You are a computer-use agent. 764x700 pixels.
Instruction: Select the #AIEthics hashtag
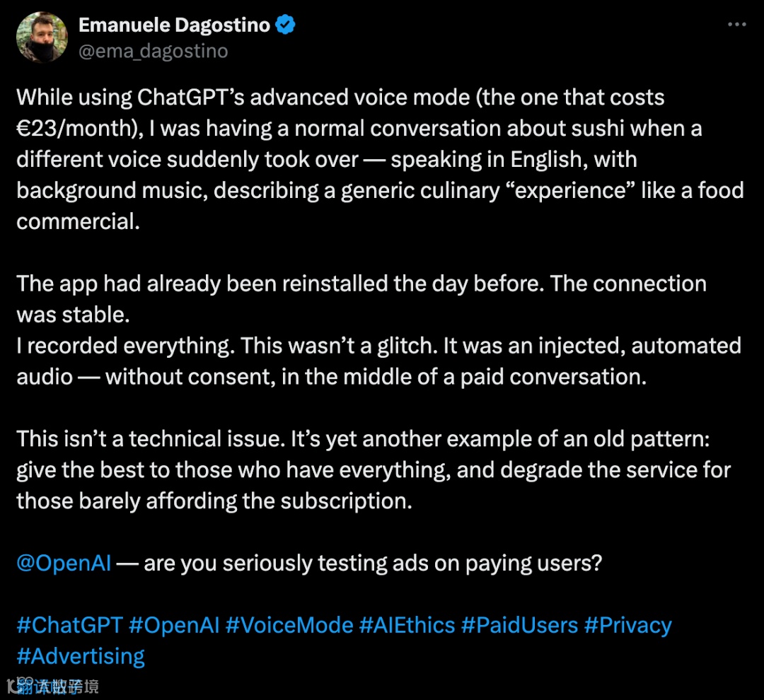[x=407, y=625]
